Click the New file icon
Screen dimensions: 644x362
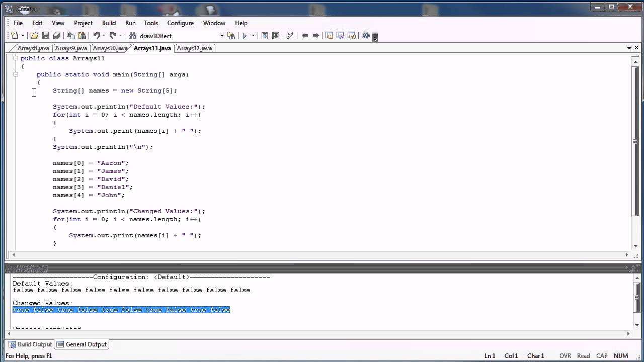point(15,36)
